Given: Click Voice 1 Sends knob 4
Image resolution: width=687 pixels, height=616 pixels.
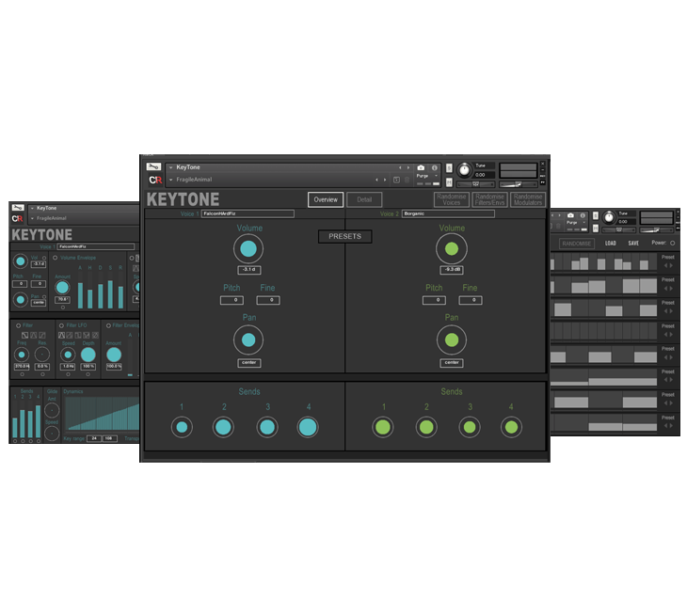Looking at the screenshot, I should (308, 427).
